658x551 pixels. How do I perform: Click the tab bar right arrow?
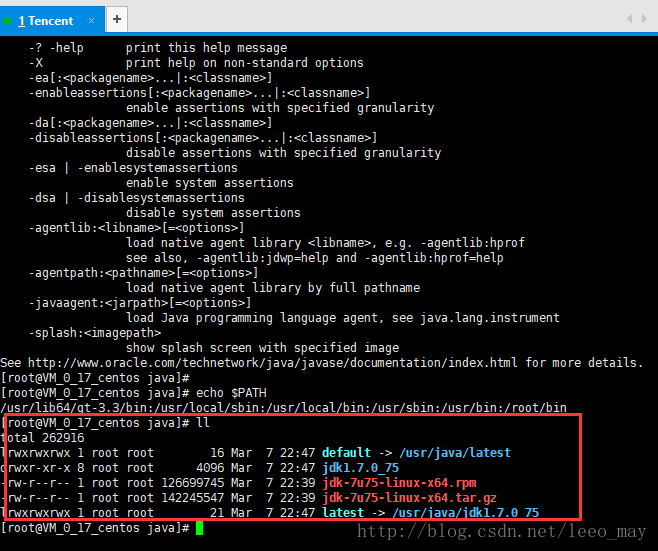tap(644, 18)
